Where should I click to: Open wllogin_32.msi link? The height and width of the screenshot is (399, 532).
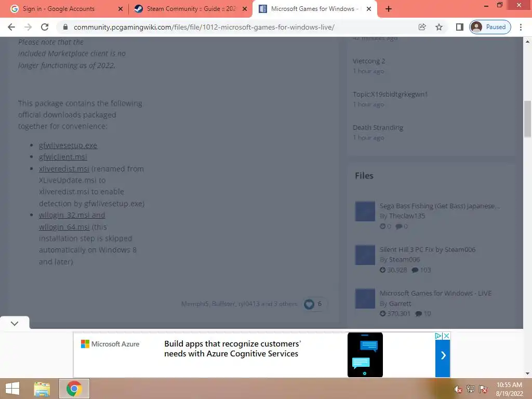[72, 215]
